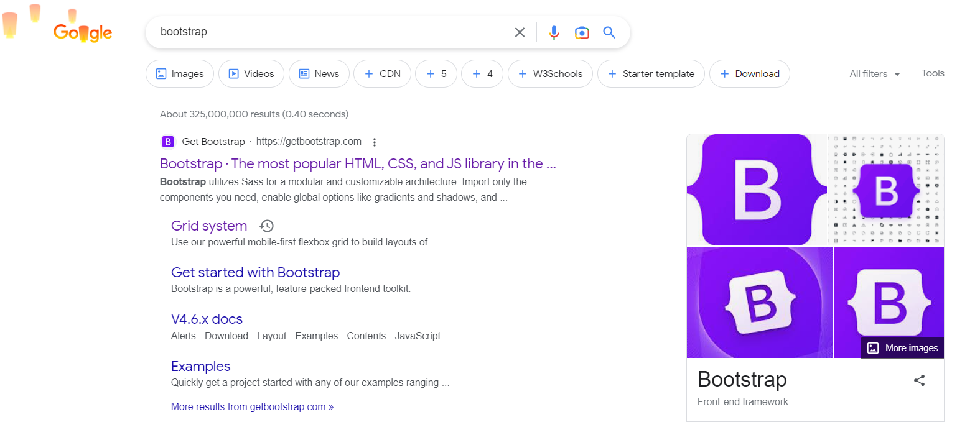Click the magnifying glass search button
980x422 pixels.
609,32
